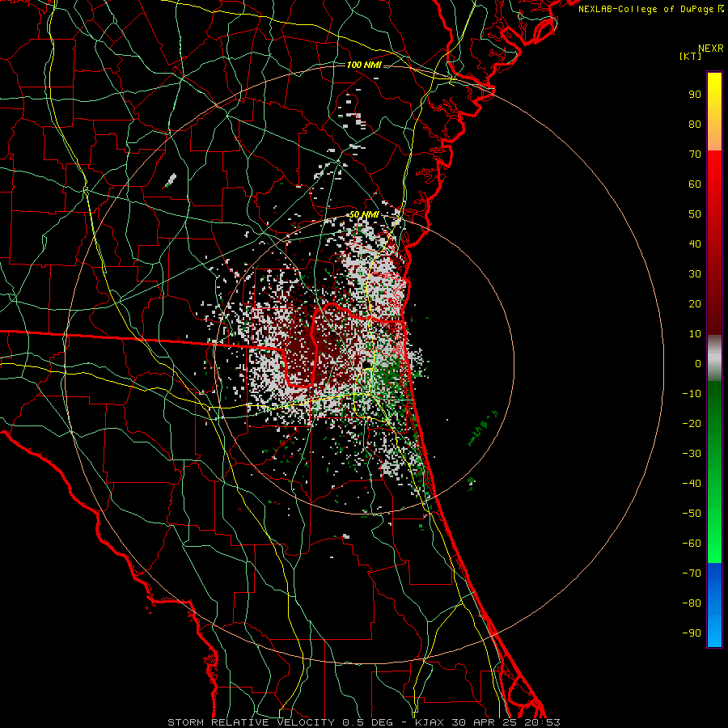Click the 30 value on the color scale
Viewport: 728px width, 728px height.
point(695,274)
